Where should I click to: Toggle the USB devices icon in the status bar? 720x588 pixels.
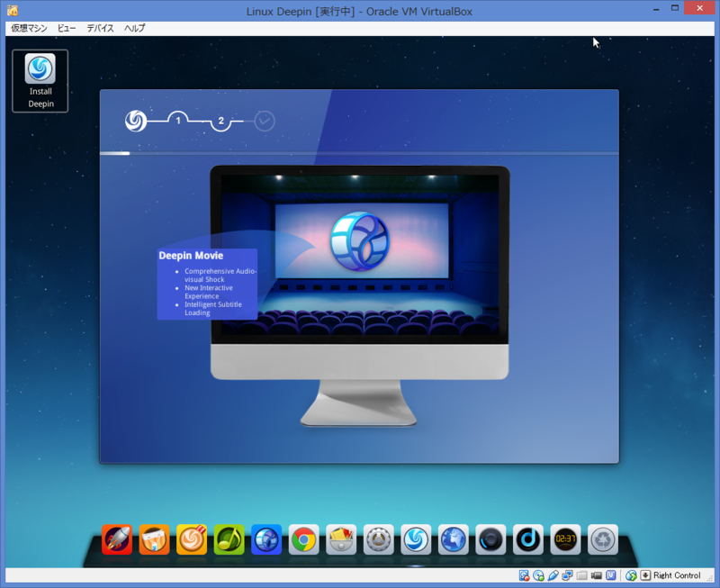pos(554,575)
